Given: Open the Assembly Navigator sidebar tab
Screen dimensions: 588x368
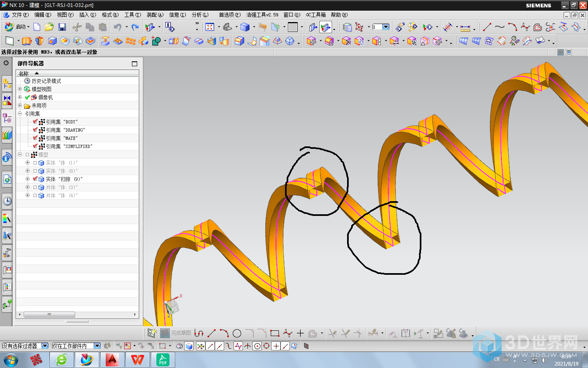Looking at the screenshot, I should 7,83.
